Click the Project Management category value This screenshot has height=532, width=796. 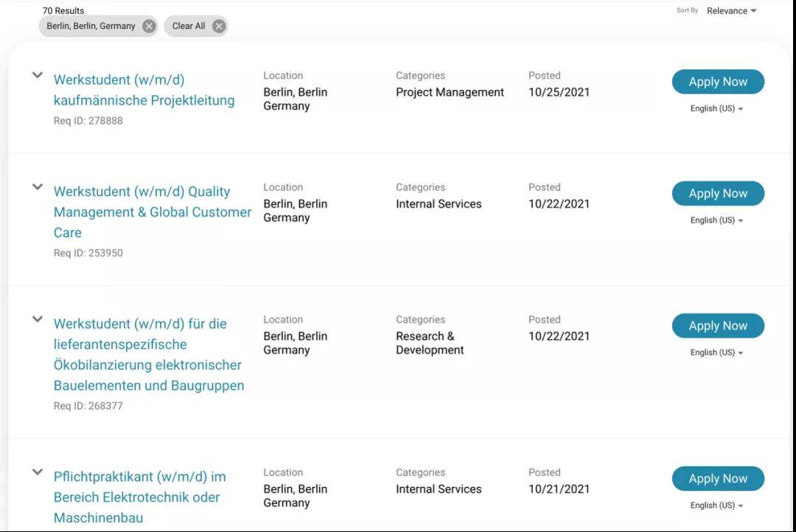coord(450,92)
